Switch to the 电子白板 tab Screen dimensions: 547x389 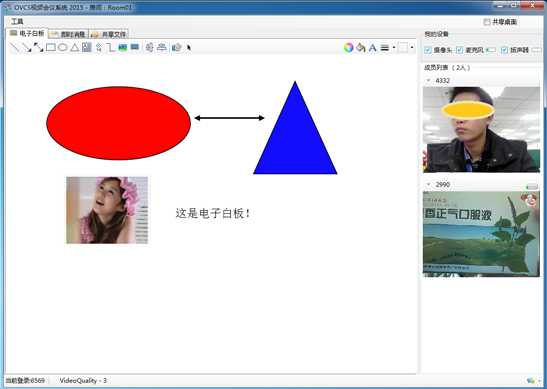27,33
